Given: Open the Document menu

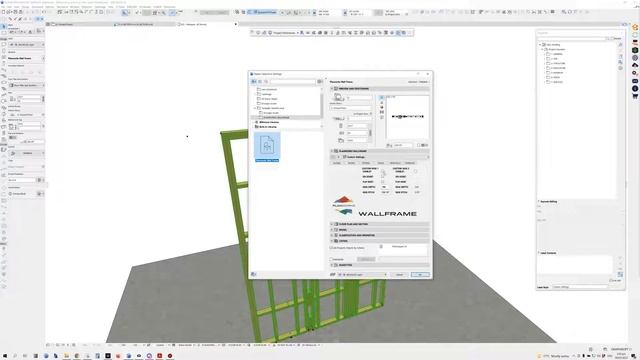Looking at the screenshot, I should pos(37,7).
